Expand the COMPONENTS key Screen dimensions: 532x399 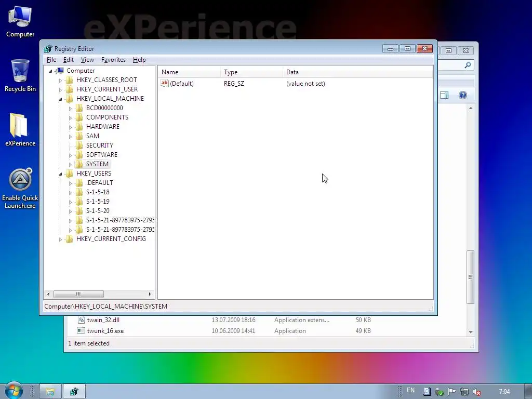tap(70, 118)
